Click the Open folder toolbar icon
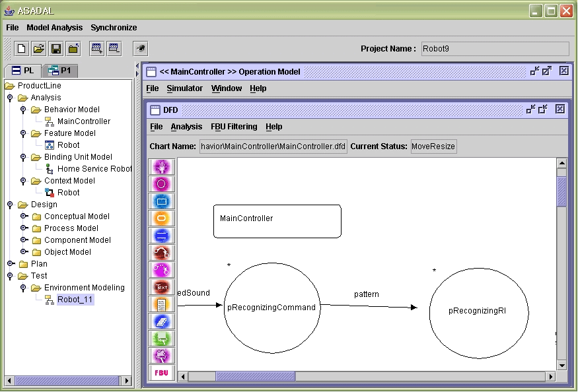This screenshot has height=392, width=578. click(39, 49)
